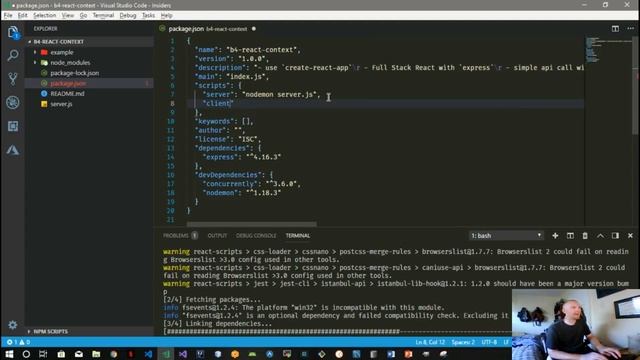Open Source Control view in activity bar
The width and height of the screenshot is (640, 360).
coord(13,79)
